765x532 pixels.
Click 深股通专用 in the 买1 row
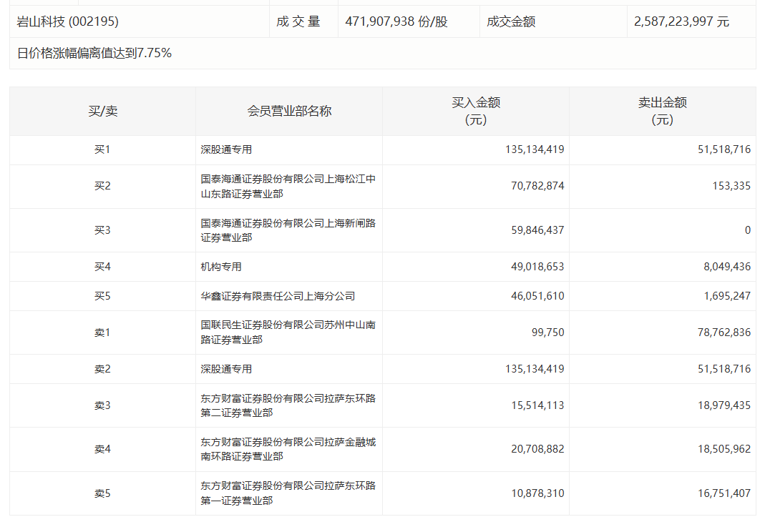click(226, 149)
